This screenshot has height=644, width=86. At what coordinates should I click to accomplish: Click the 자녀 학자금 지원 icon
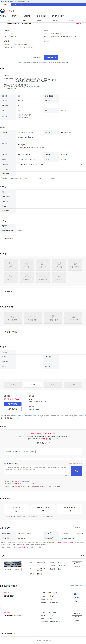[75, 265]
